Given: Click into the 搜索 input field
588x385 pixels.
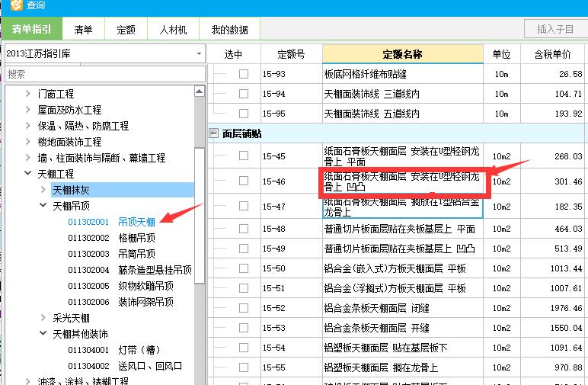Looking at the screenshot, I should click(x=105, y=74).
